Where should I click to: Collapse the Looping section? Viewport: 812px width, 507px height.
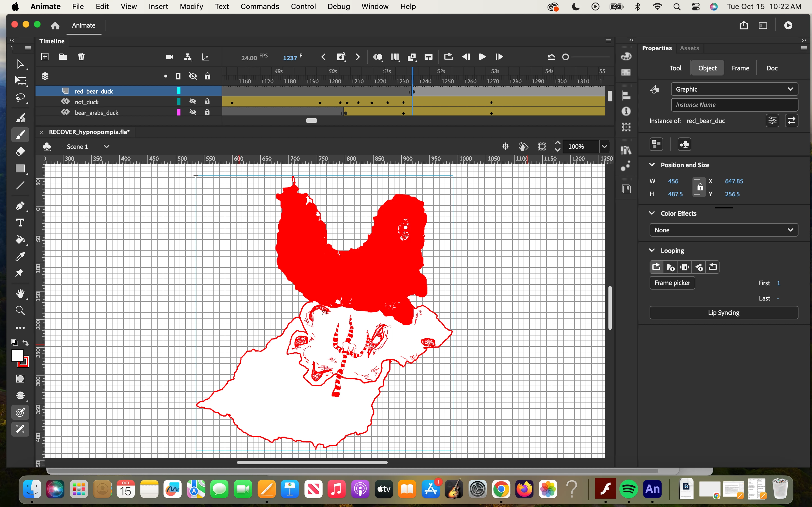coord(652,250)
